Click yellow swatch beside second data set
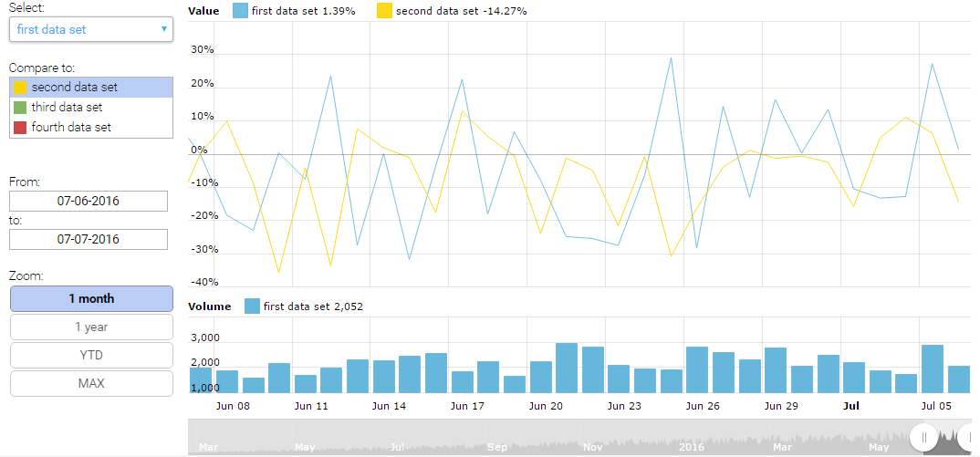The image size is (980, 457). click(x=20, y=88)
